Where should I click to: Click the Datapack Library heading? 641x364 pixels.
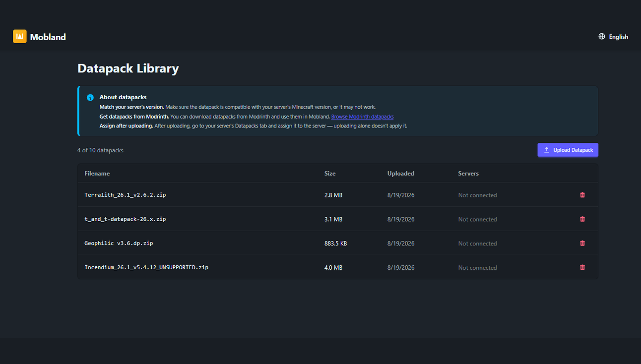tap(128, 68)
